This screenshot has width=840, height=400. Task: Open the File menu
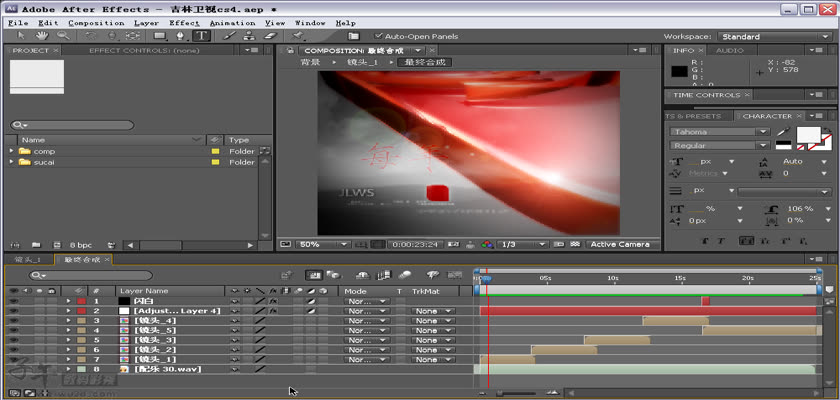pos(18,23)
